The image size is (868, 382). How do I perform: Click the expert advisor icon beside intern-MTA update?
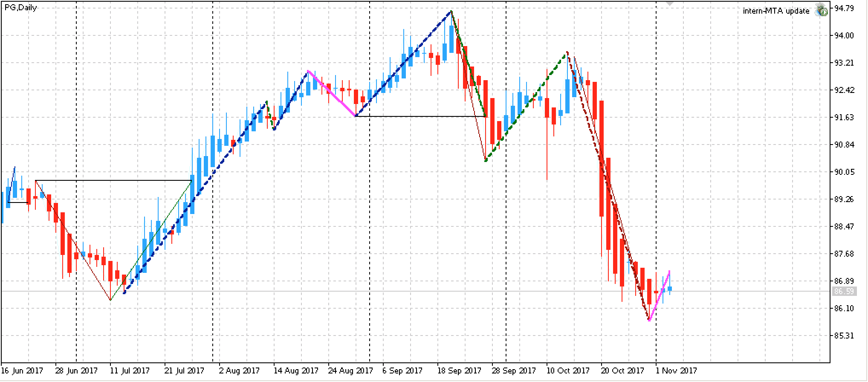coord(821,11)
